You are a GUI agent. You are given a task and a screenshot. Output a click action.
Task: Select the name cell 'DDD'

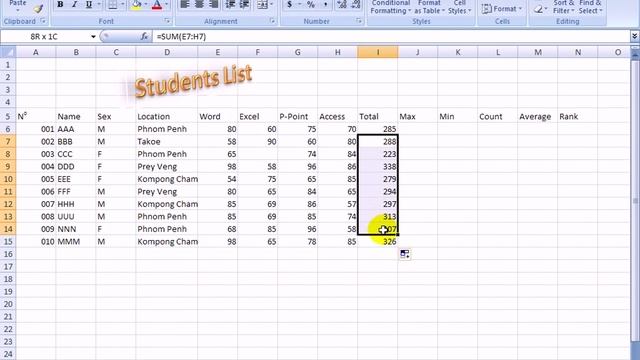76,166
